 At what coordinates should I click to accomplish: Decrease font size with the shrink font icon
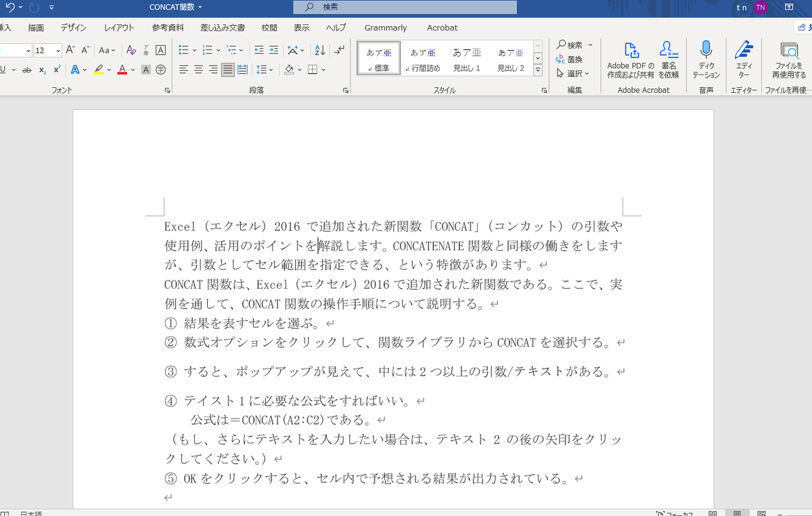[85, 50]
